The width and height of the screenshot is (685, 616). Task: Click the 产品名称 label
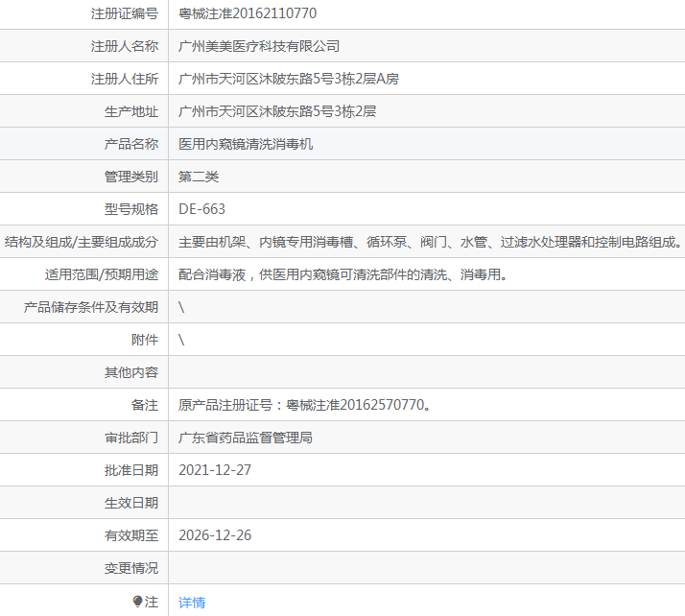click(131, 144)
